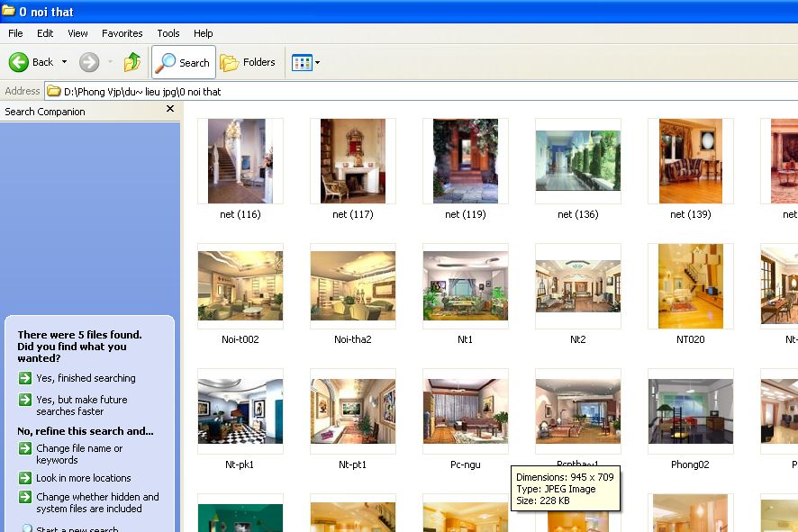Viewport: 798px width, 532px height.
Task: Select the Noi-t002 thumbnail
Action: point(240,286)
